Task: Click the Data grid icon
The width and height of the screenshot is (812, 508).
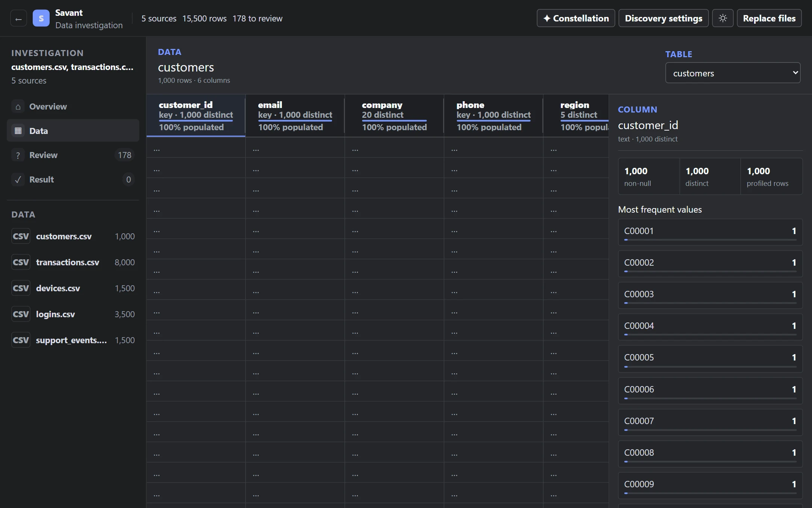Action: click(x=18, y=131)
